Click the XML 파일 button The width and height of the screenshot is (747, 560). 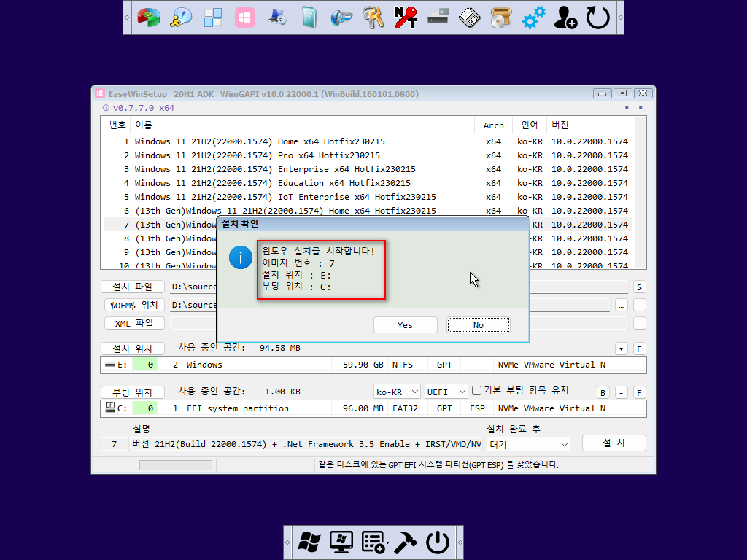(134, 323)
